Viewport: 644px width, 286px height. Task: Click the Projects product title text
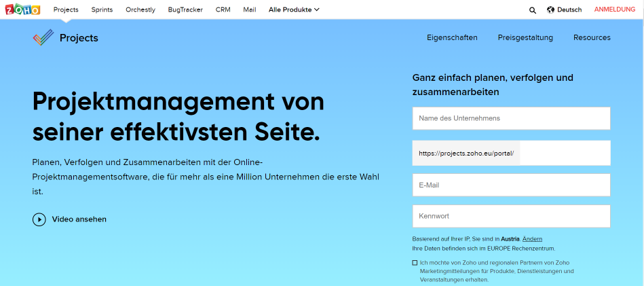[79, 38]
